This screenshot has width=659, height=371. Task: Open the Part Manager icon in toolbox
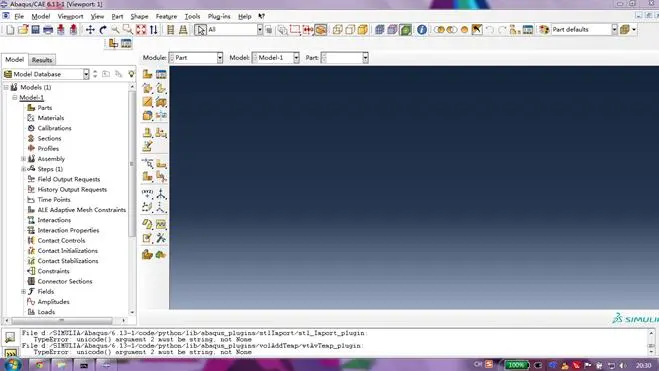point(161,74)
